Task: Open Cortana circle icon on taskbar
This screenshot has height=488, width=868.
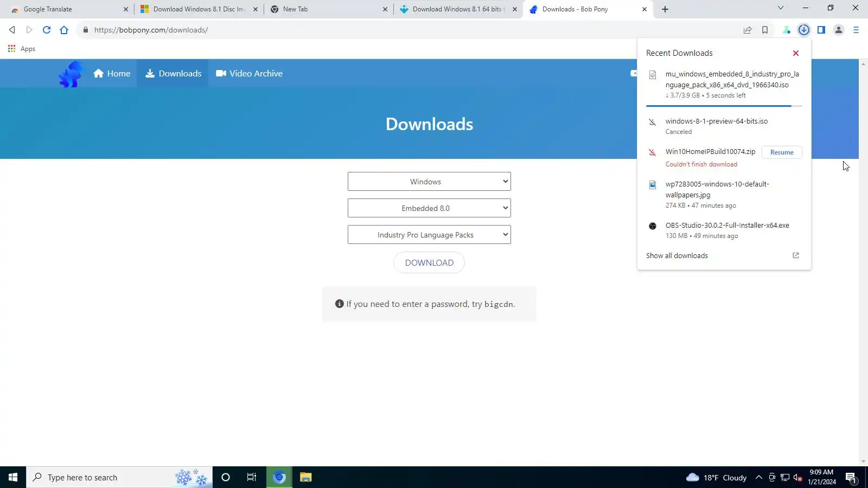Action: coord(226,477)
